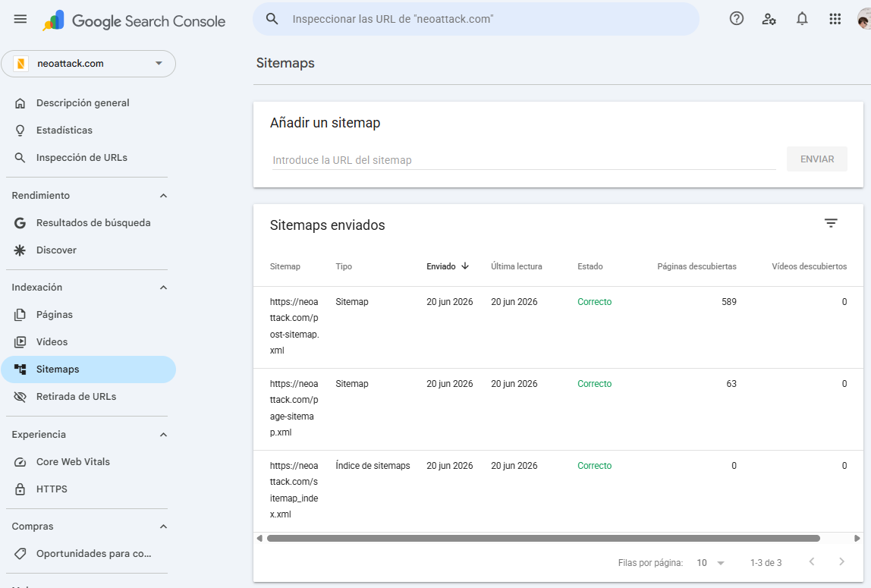Open the page-sitemap.xml sitemap row
The height and width of the screenshot is (588, 871).
558,409
